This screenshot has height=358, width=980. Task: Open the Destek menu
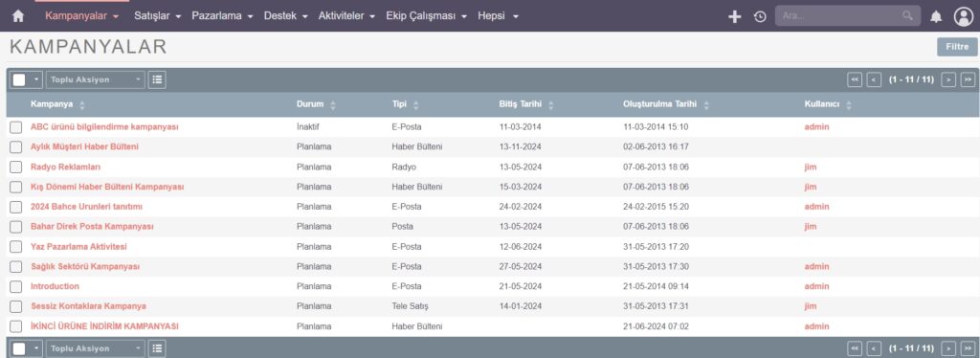pos(285,16)
